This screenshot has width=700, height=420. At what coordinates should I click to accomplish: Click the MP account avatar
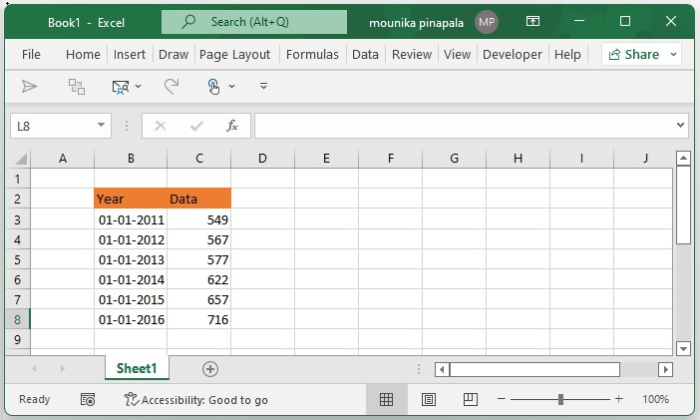487,21
